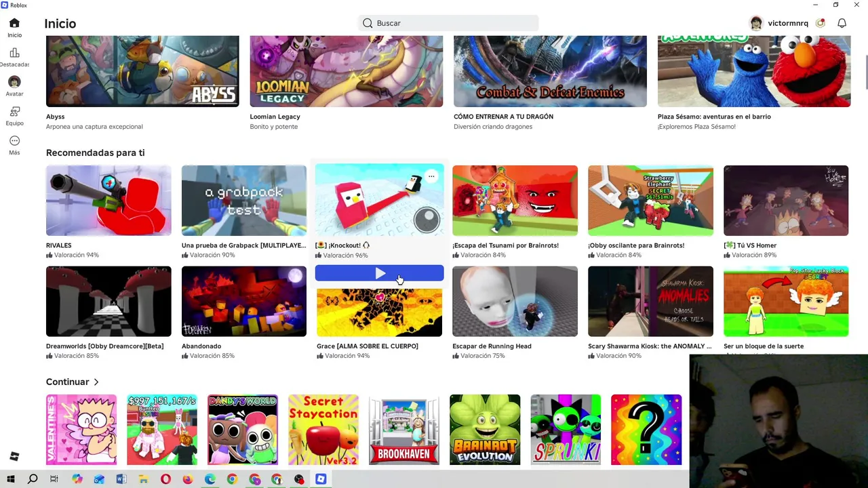Open Outlook from taskbar

[x=99, y=479]
